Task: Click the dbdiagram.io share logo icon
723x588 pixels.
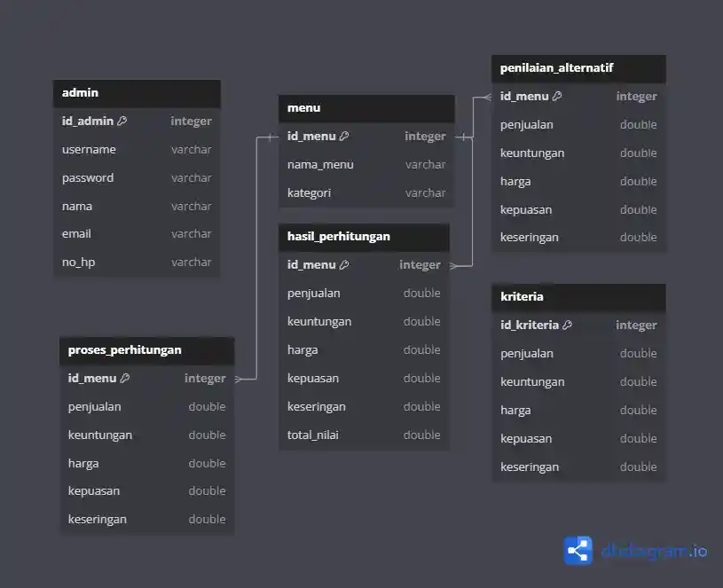Action: [578, 551]
